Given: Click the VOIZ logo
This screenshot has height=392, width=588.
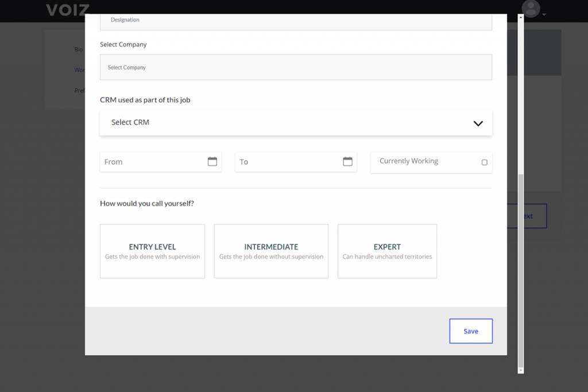Looking at the screenshot, I should click(x=68, y=10).
